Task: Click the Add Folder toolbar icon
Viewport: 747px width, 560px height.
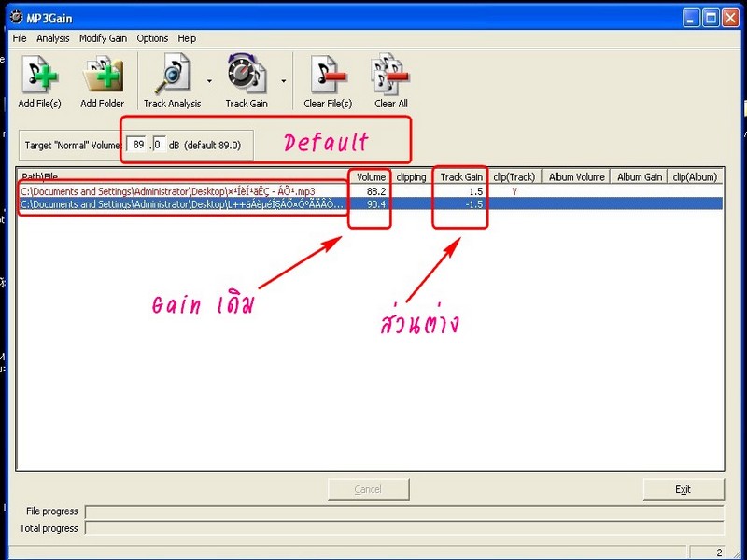Action: click(x=103, y=75)
